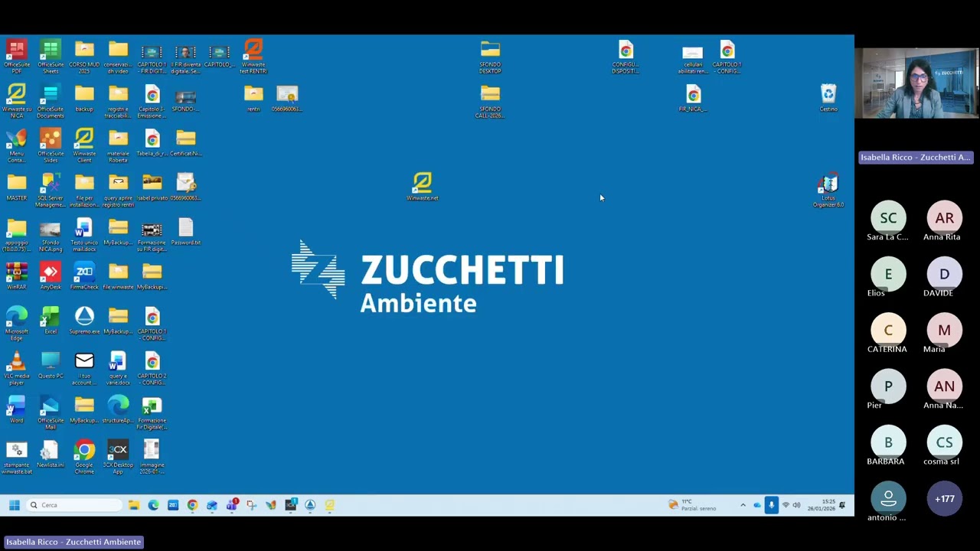This screenshot has width=980, height=551.
Task: Open the materiale Roberta folder
Action: coord(118,145)
